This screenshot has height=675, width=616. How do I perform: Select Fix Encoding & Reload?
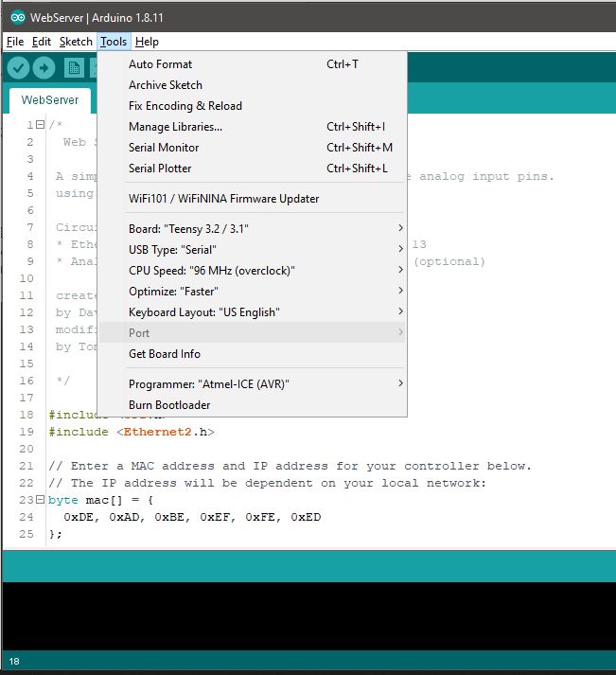click(x=253, y=106)
